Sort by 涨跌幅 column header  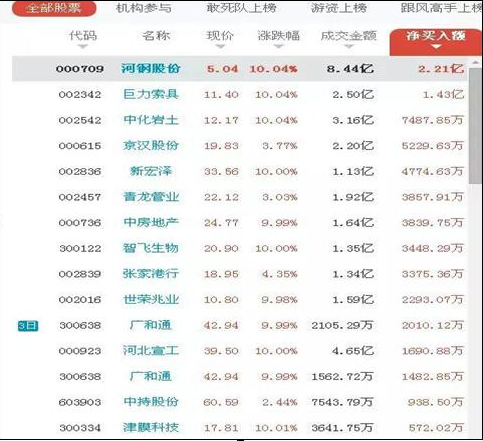click(279, 36)
